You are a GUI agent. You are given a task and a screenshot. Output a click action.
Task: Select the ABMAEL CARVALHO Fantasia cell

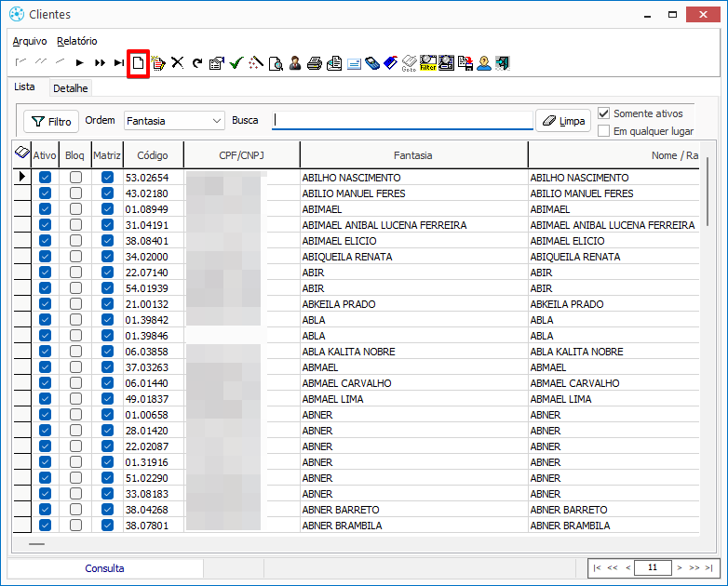pos(413,383)
